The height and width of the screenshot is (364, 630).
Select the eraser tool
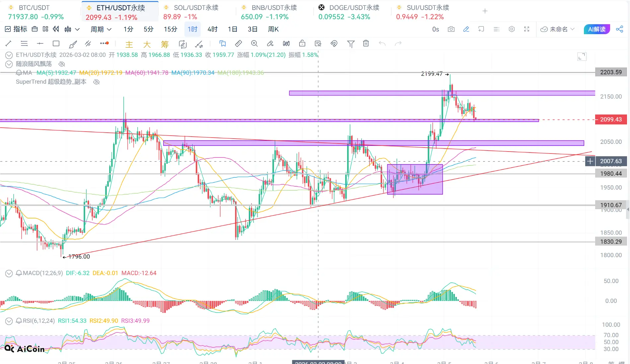[x=270, y=43]
